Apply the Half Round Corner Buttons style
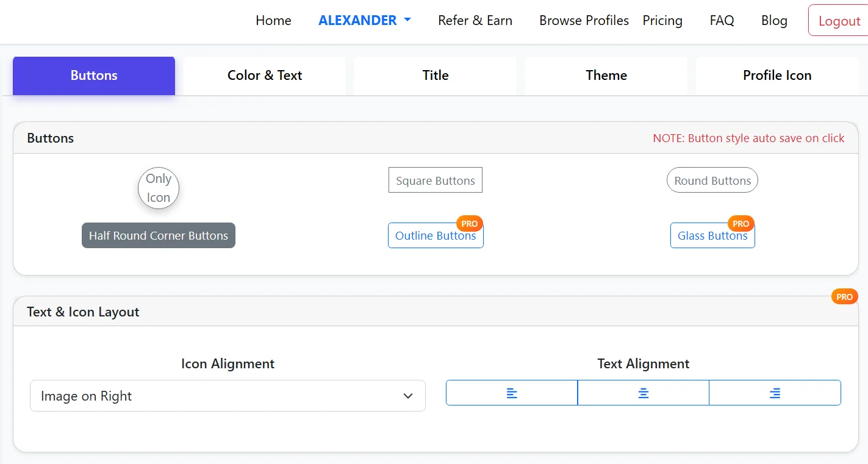This screenshot has height=464, width=868. point(158,235)
